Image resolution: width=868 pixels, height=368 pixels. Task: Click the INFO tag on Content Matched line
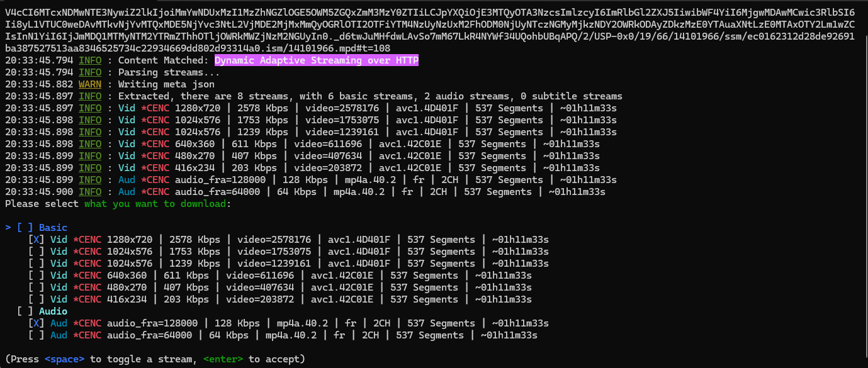(x=90, y=60)
